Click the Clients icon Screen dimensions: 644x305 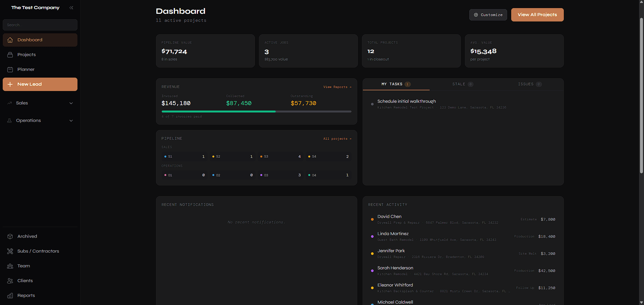[10, 281]
